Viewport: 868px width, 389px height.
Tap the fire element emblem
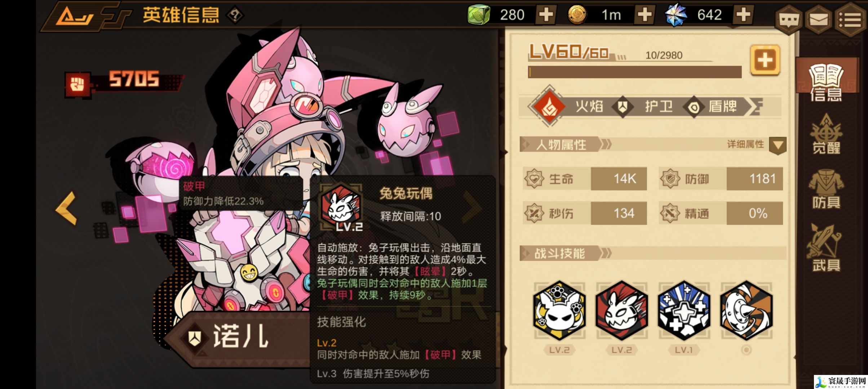[x=549, y=107]
